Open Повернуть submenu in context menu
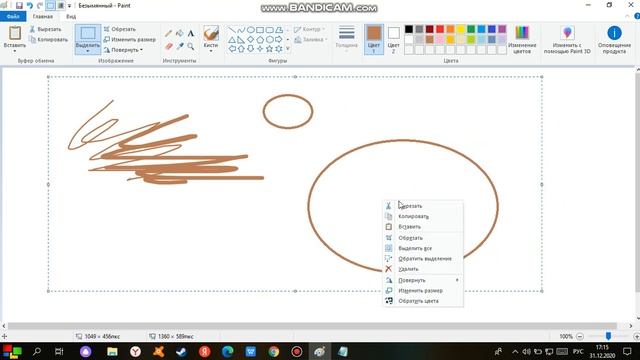 click(423, 280)
